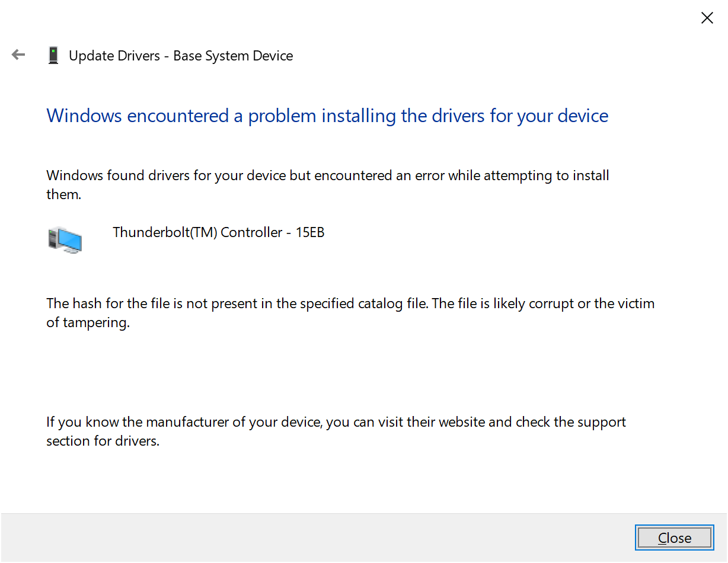Viewport: 728px width, 563px height.
Task: Click the Update Drivers - Base System Device title
Action: coord(181,56)
